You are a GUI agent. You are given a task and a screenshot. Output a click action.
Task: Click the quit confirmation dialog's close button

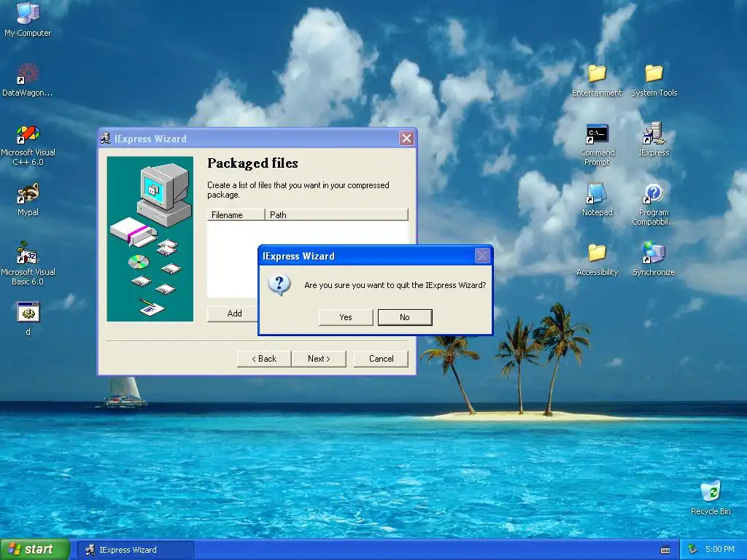click(x=482, y=256)
